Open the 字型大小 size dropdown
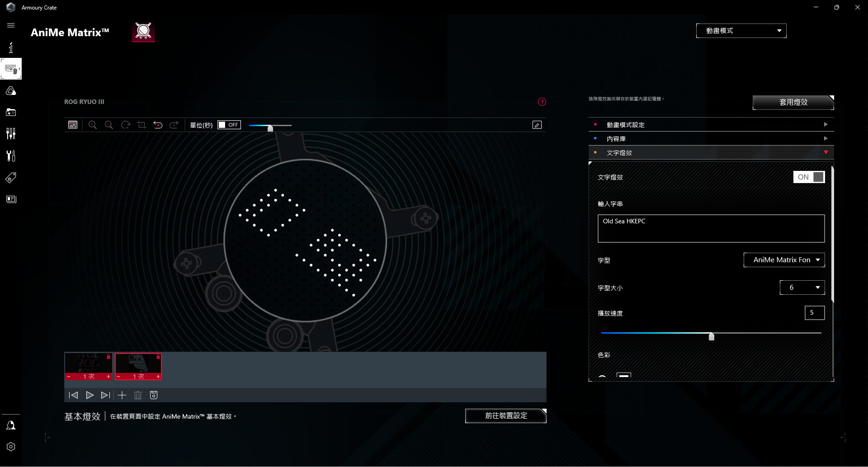The width and height of the screenshot is (868, 467). [802, 288]
